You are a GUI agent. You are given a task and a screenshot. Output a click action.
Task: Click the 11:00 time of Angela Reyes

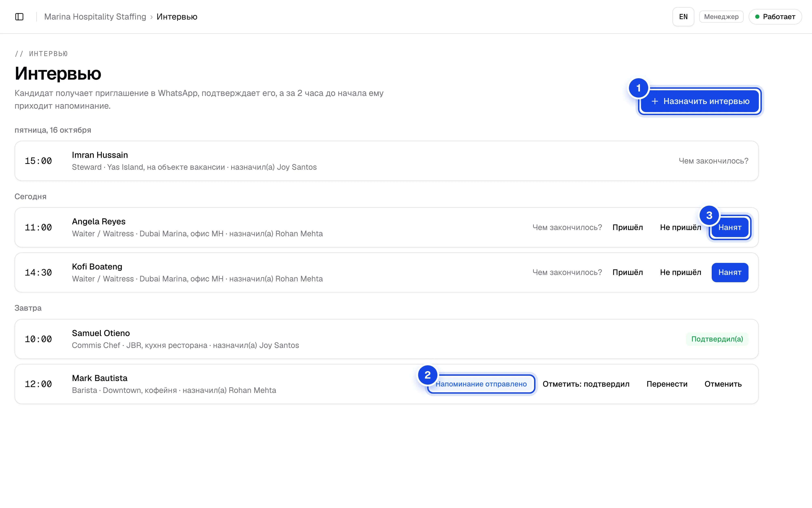pos(38,227)
